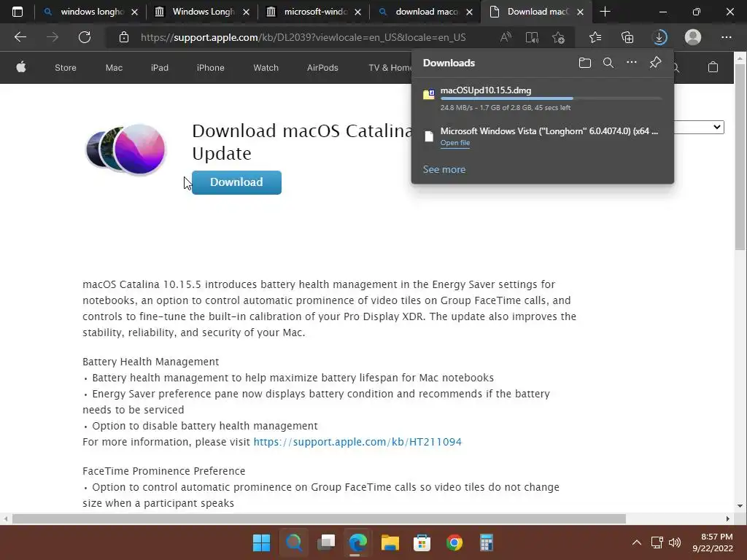Click See more in Downloads panel
Screen dimensions: 747x560
[444, 169]
